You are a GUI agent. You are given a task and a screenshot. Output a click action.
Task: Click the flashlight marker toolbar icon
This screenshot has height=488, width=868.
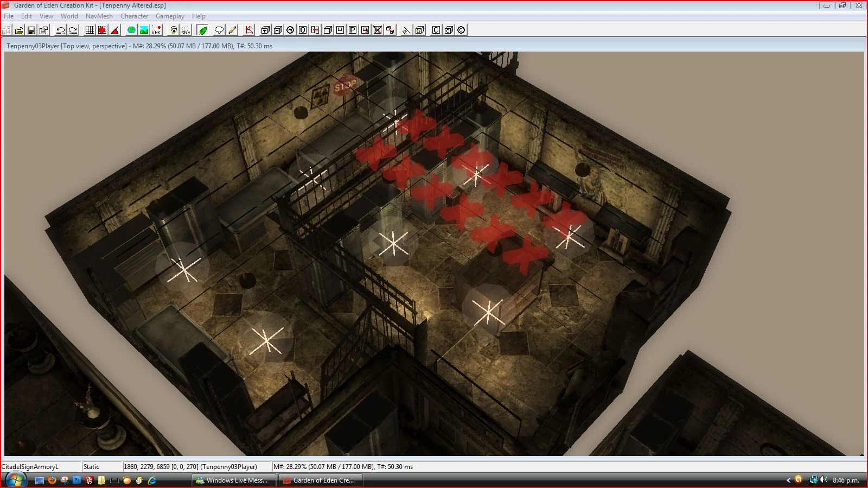click(x=406, y=30)
